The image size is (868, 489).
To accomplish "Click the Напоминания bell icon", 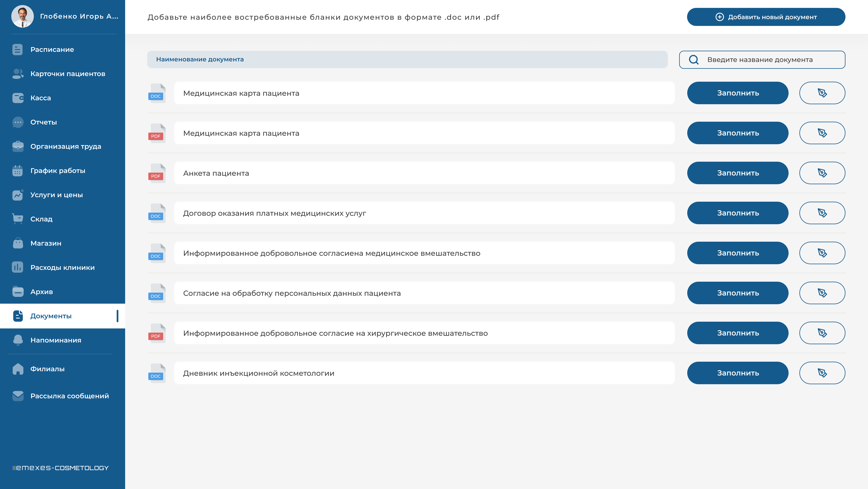I will pyautogui.click(x=18, y=340).
